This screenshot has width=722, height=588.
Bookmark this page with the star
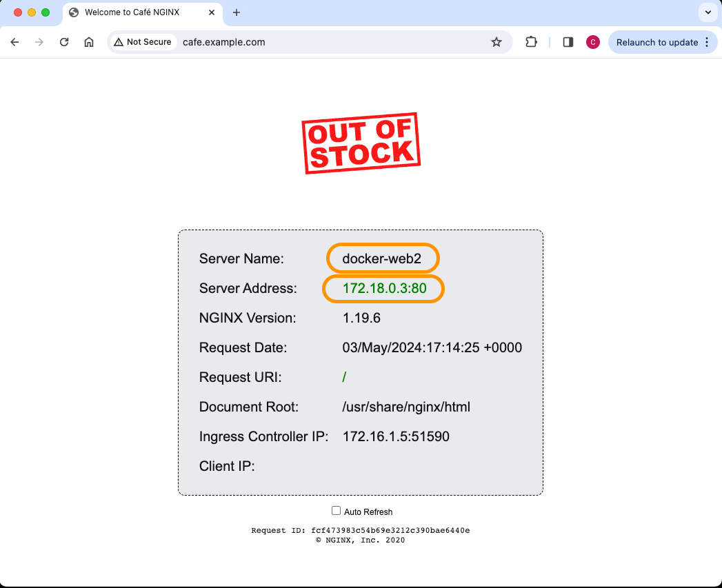[497, 42]
